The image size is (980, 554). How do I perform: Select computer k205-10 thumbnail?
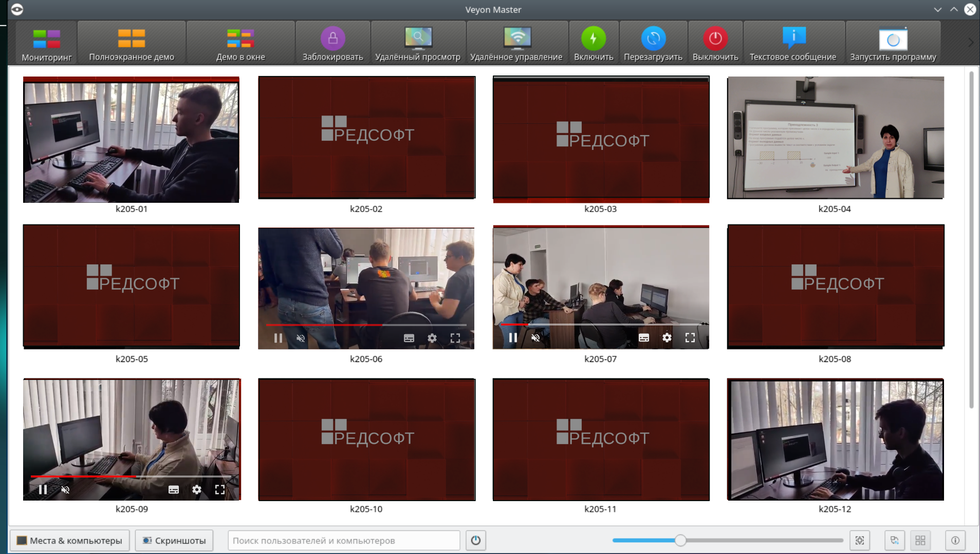point(366,440)
